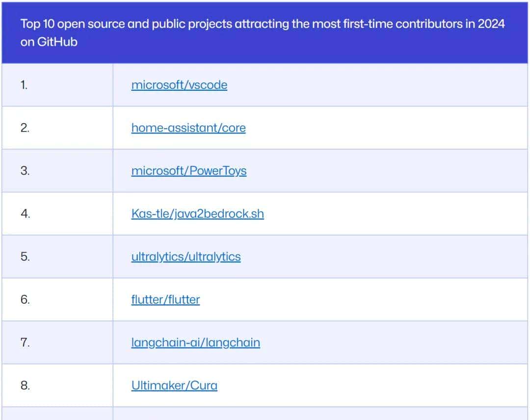530x420 pixels.
Task: Open the ultralytics/ultralytics repository link
Action: (x=186, y=257)
